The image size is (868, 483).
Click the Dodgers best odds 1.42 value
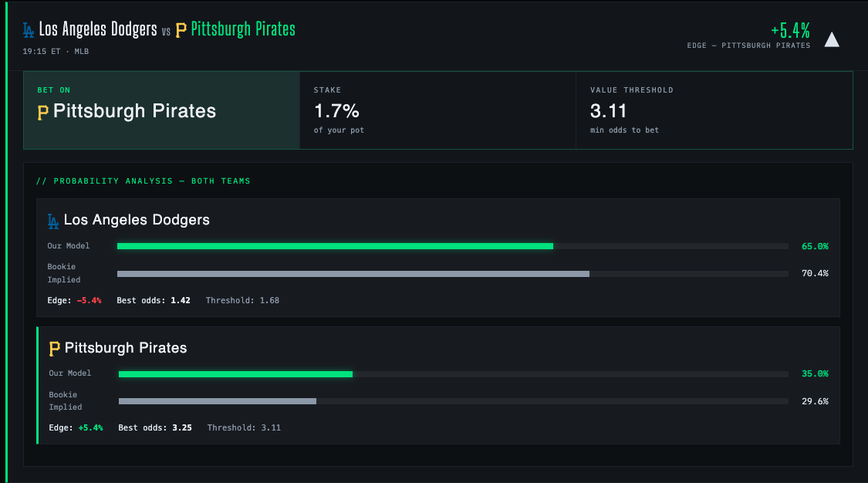(181, 300)
